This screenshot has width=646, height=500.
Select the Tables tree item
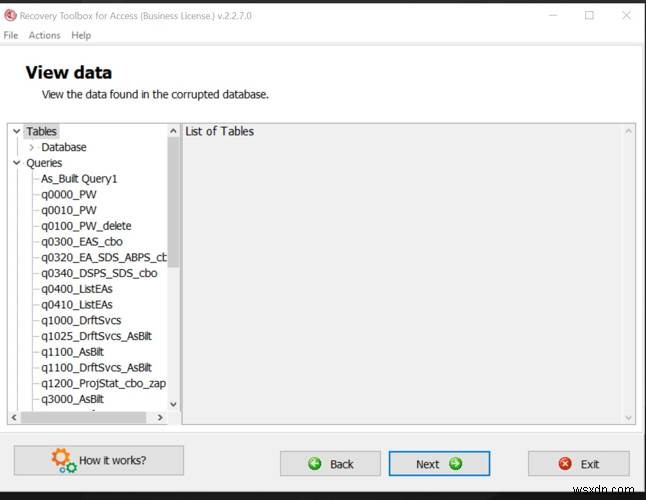pyautogui.click(x=41, y=131)
